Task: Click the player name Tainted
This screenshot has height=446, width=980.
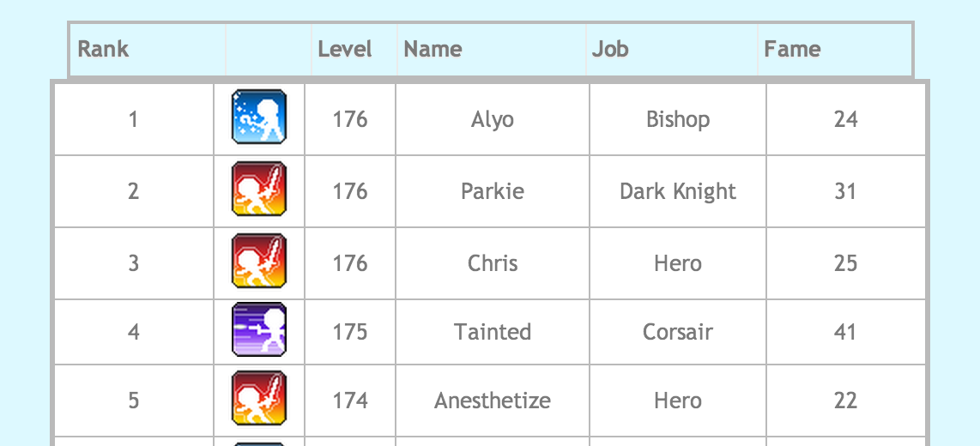Action: point(493,332)
